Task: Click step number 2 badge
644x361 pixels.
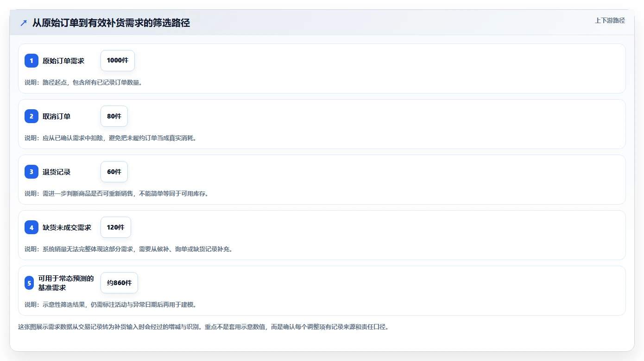Action: pos(32,116)
